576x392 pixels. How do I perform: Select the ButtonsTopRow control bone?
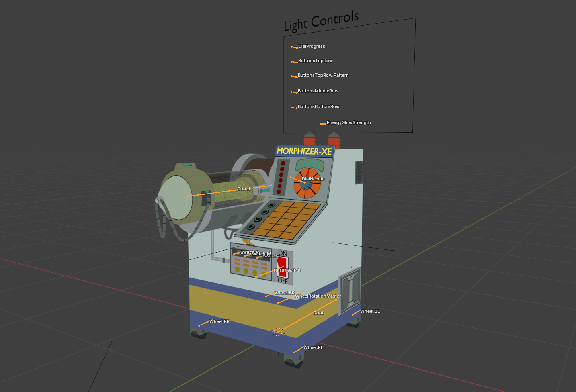pyautogui.click(x=294, y=62)
